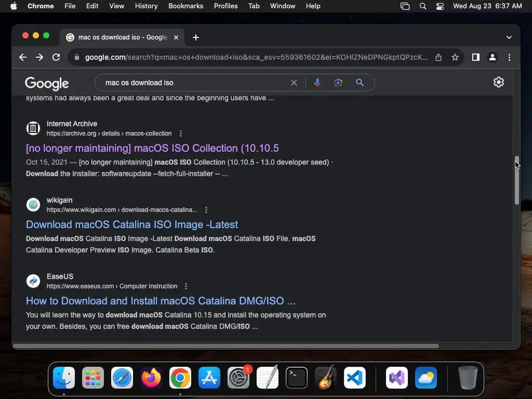Click the EaseUS site favicon
This screenshot has height=399, width=532.
coord(33,281)
